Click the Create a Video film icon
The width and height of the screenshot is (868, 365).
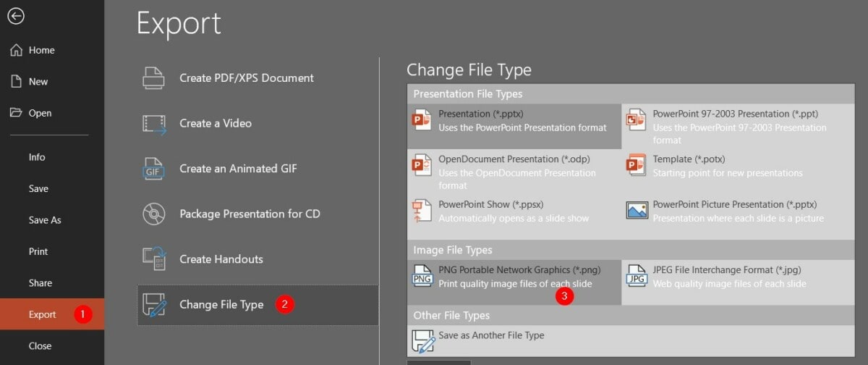(x=155, y=124)
